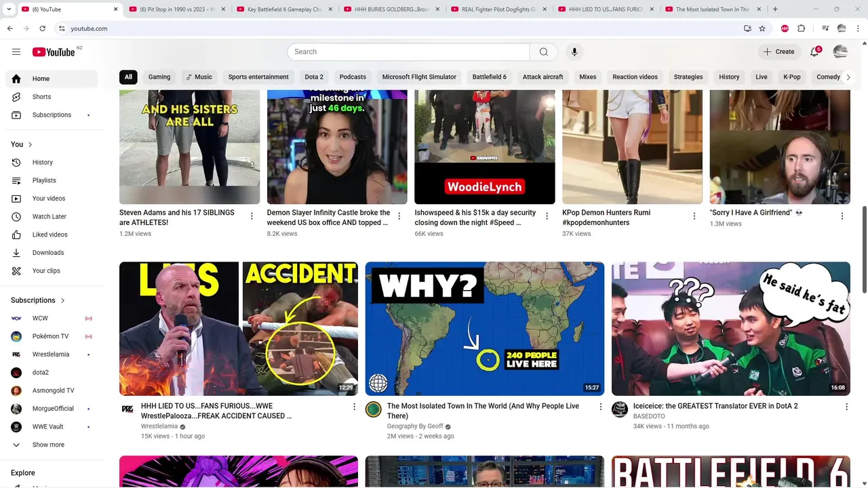Image resolution: width=868 pixels, height=488 pixels.
Task: Open Your clips in the sidebar
Action: [x=52, y=270]
